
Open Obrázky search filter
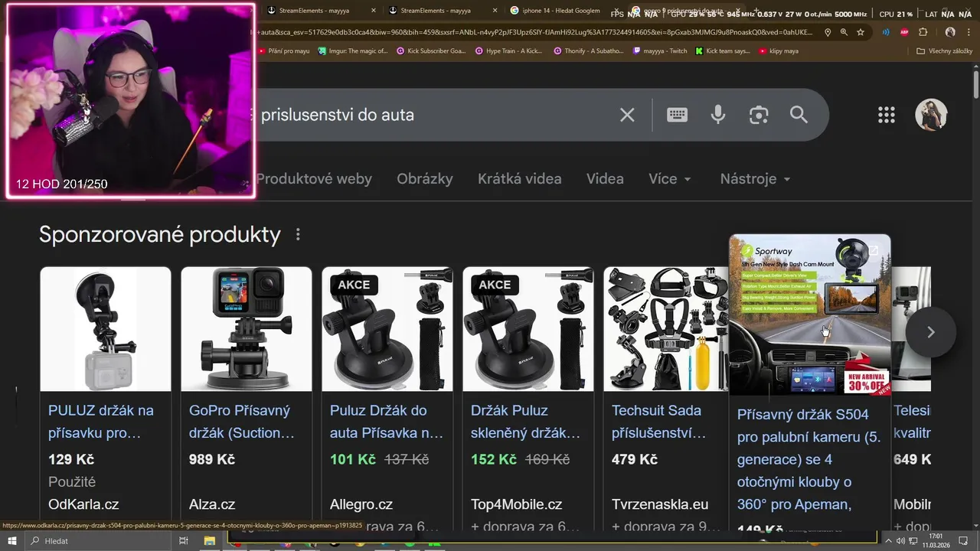[425, 179]
